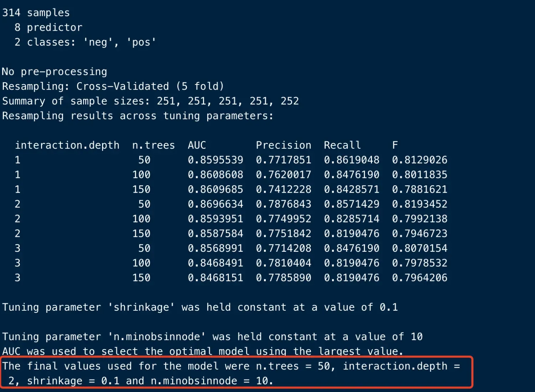Screen dimensions: 535x392
Task: Click the '314 samples' line
Action: pos(36,13)
